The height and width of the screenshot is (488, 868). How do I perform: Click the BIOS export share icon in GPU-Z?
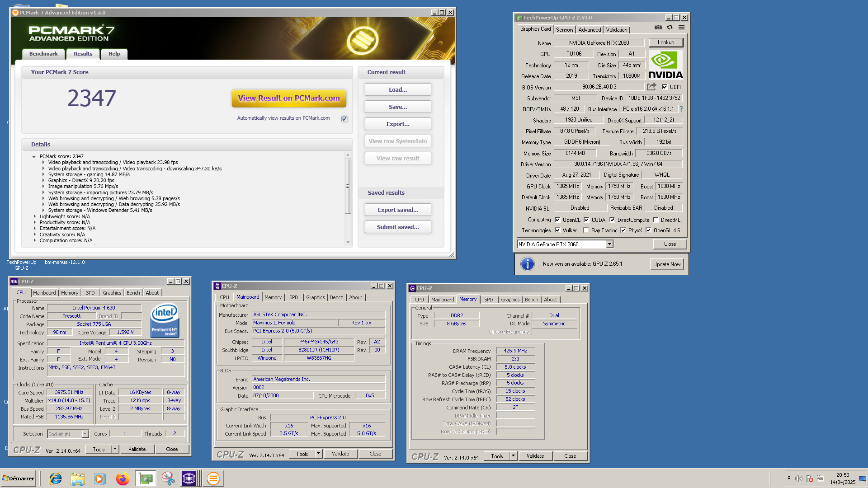coord(651,87)
